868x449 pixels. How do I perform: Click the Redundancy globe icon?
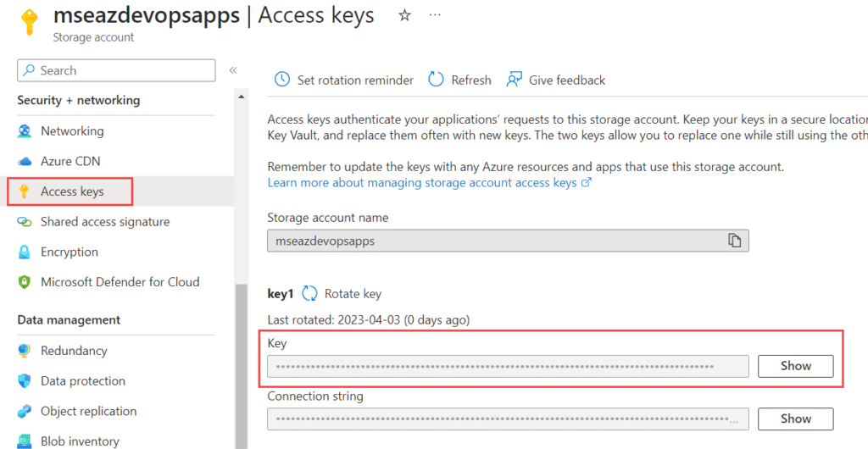click(25, 351)
